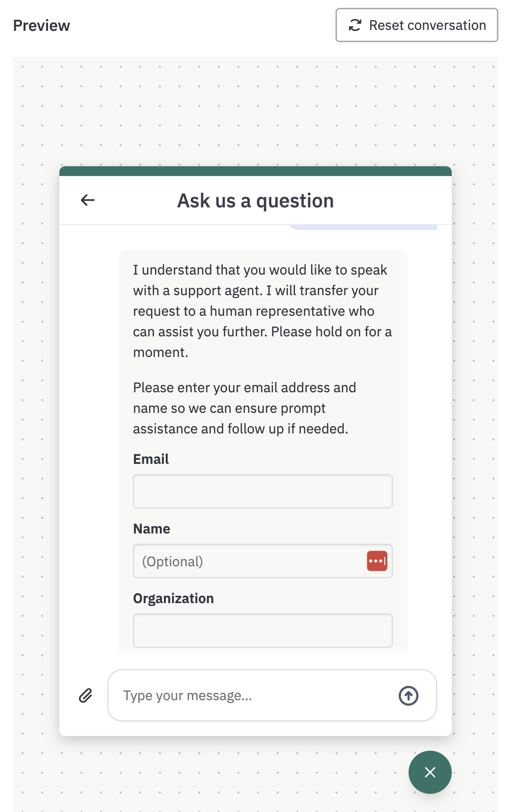Click the partially visible blue user message bubble
This screenshot has width=516, height=812.
[363, 227]
